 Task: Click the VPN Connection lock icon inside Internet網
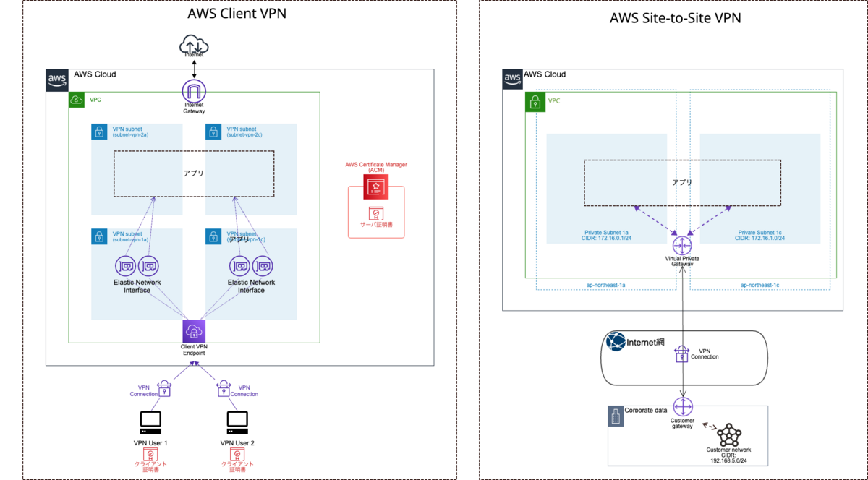pyautogui.click(x=681, y=353)
